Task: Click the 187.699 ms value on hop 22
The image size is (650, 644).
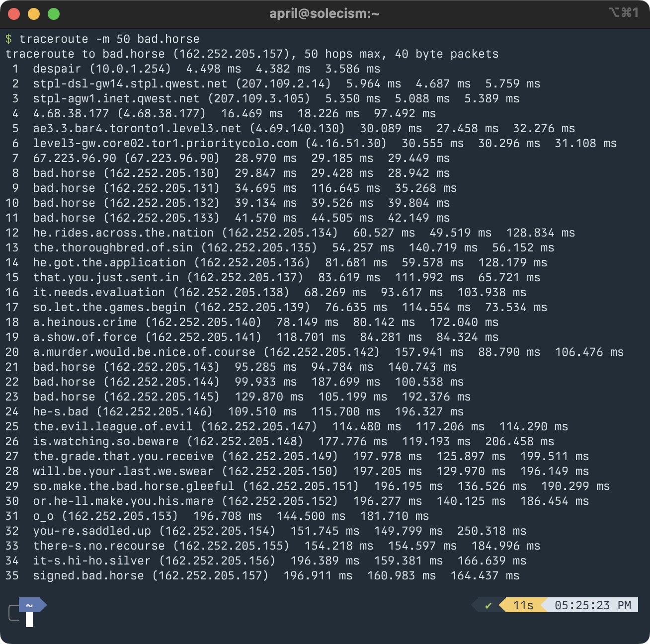Action: click(346, 382)
